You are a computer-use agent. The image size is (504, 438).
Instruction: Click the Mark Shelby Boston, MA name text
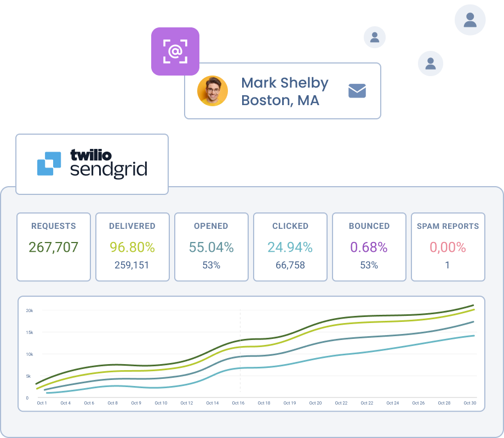pyautogui.click(x=285, y=91)
